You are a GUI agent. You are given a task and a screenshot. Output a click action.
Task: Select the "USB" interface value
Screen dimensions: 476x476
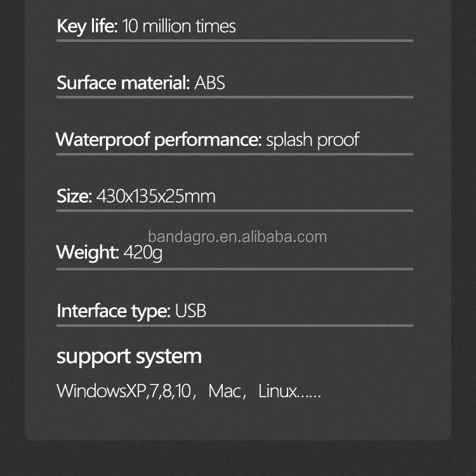(190, 311)
